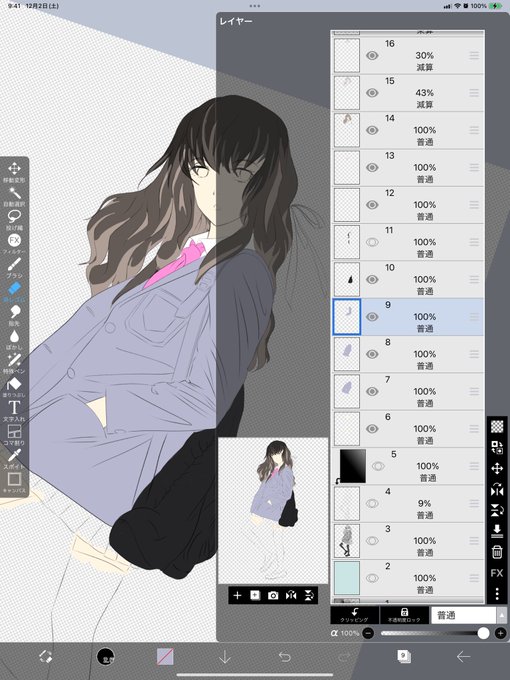Open brush size circle in bottom bar
Screen dimensions: 510x680
105,657
